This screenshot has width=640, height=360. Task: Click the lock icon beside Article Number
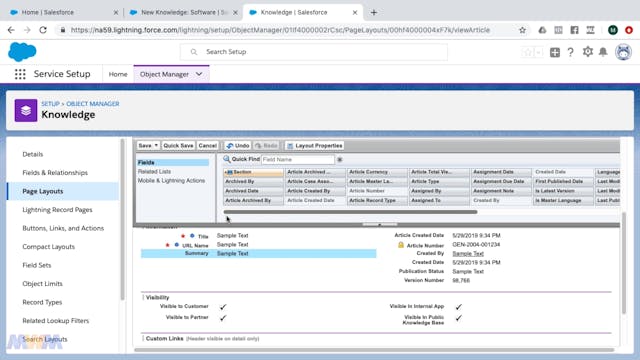[x=401, y=245]
